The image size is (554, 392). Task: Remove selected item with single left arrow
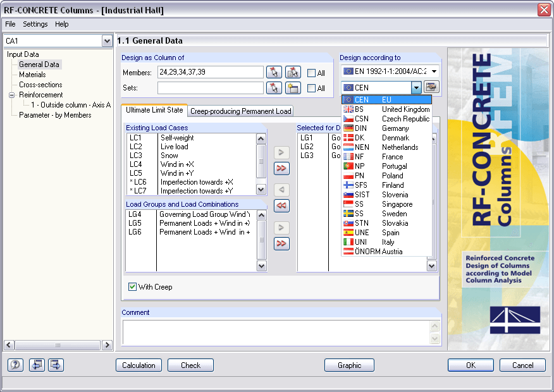281,190
